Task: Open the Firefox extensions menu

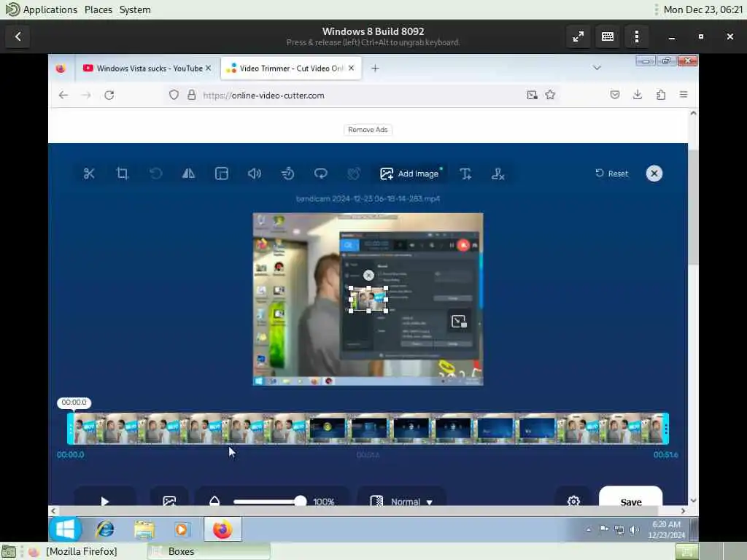Action: tap(661, 95)
